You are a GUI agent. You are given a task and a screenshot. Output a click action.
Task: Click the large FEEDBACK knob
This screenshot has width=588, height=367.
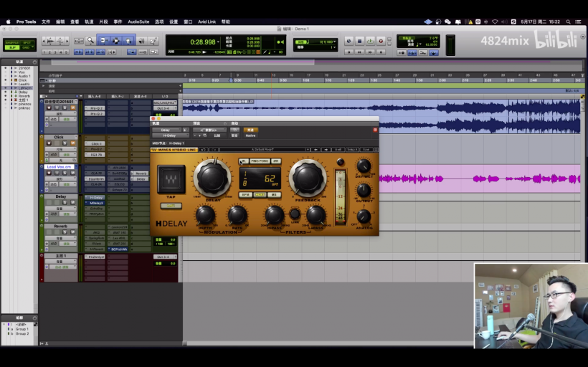(308, 178)
